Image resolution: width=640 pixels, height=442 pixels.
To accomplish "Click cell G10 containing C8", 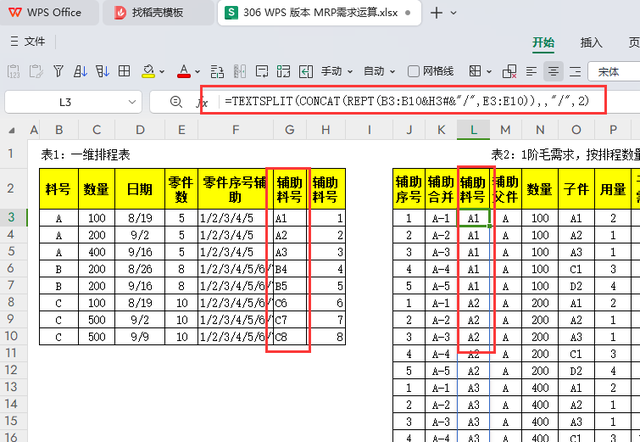I will click(x=290, y=337).
